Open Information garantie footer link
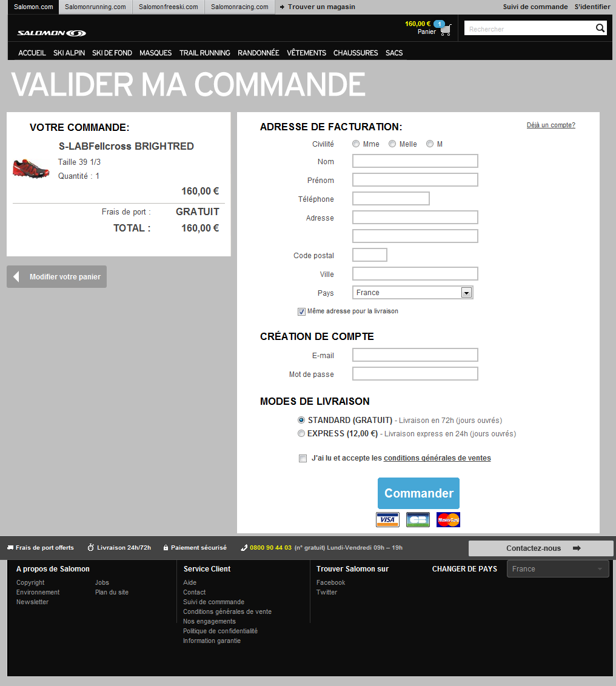Viewport: 616px width, 686px height. coord(212,641)
